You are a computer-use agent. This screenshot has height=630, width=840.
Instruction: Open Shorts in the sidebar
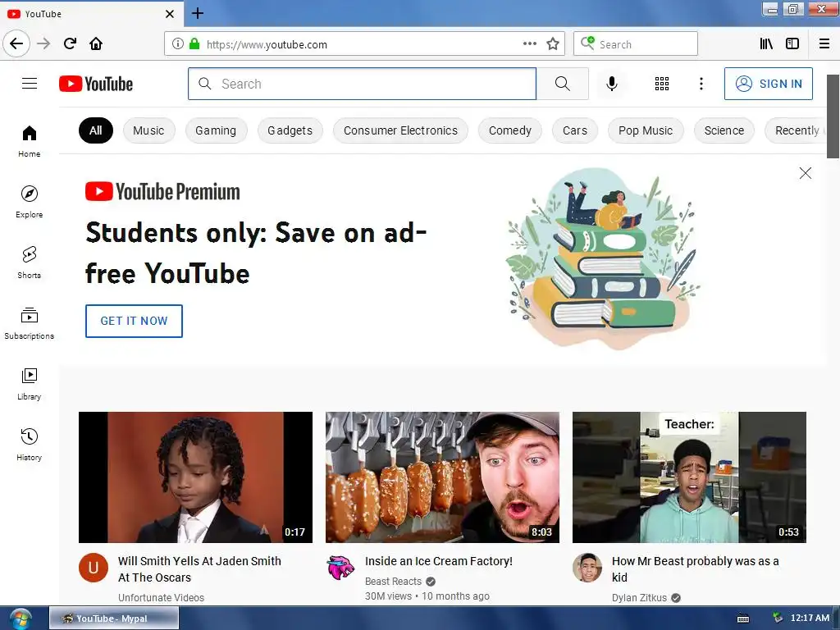coord(30,262)
